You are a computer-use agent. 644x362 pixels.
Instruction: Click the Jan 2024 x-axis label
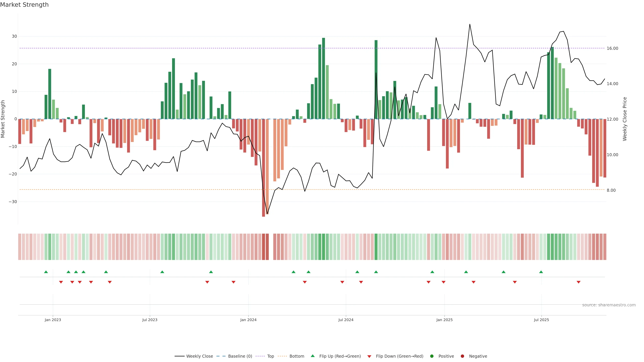pos(248,320)
